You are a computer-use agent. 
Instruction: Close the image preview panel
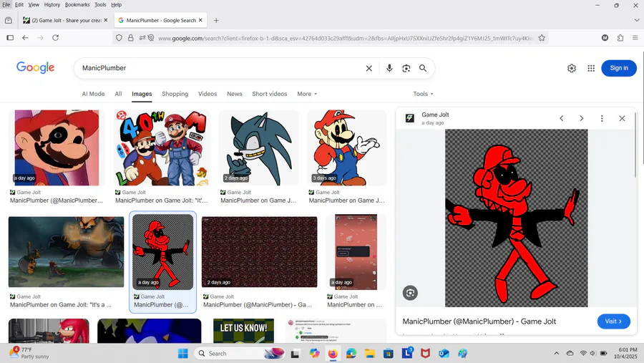click(622, 118)
